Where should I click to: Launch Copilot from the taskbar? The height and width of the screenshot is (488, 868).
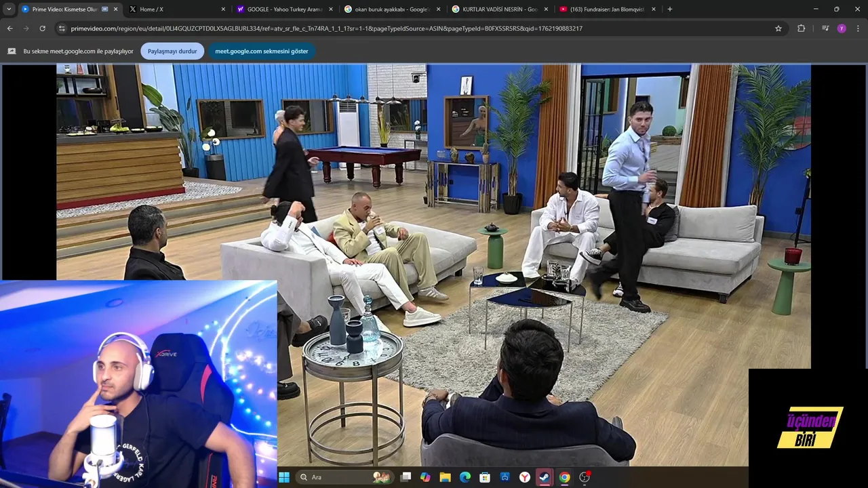(x=425, y=477)
